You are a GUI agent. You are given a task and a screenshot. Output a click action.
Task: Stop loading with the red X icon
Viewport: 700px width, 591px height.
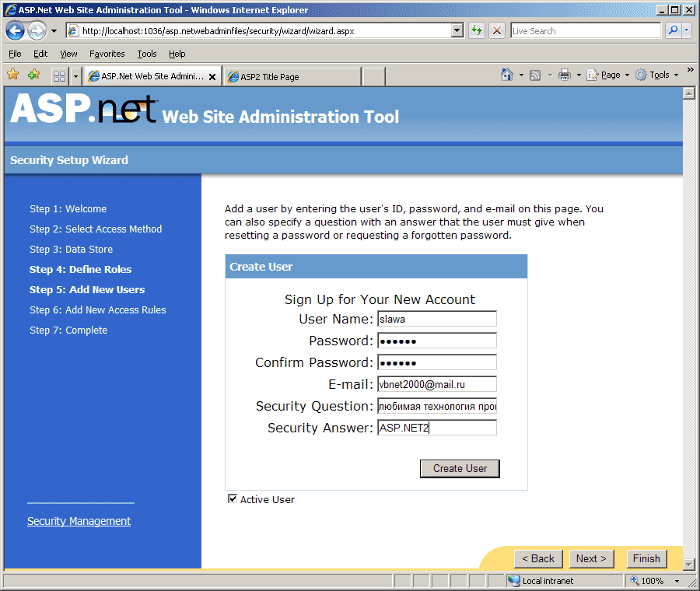[496, 31]
